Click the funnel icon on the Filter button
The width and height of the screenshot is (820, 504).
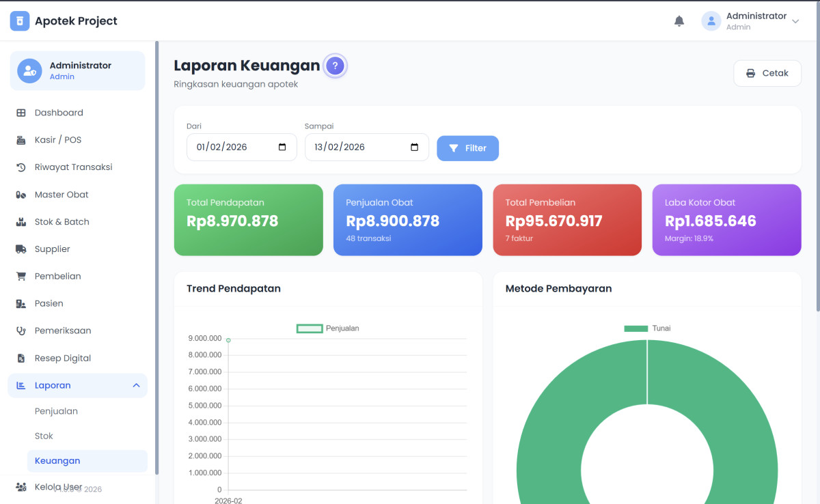(454, 148)
